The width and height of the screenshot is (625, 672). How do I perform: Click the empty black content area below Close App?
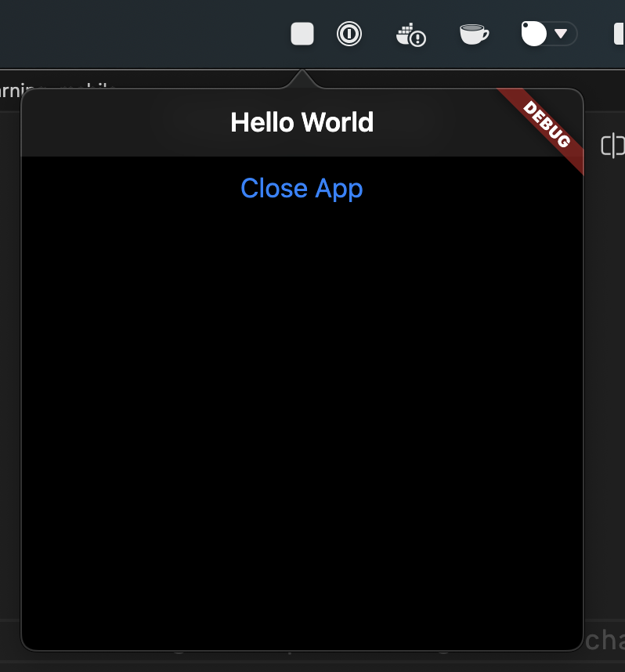[x=302, y=425]
